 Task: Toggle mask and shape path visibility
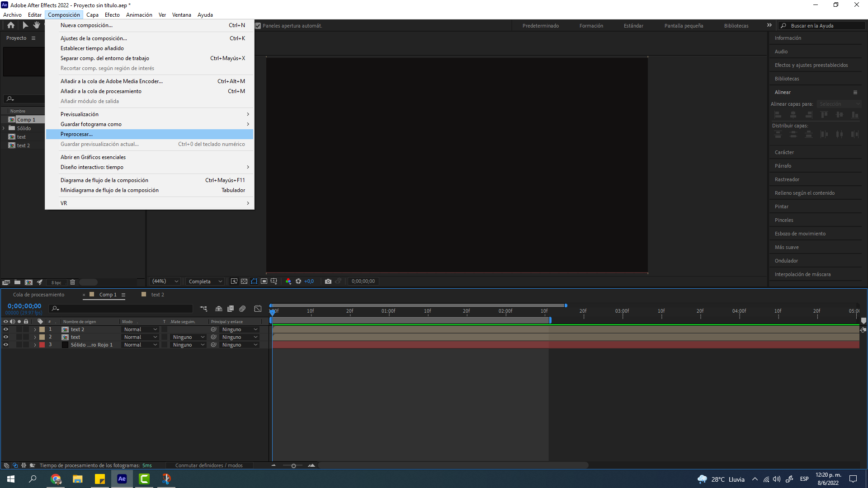254,281
